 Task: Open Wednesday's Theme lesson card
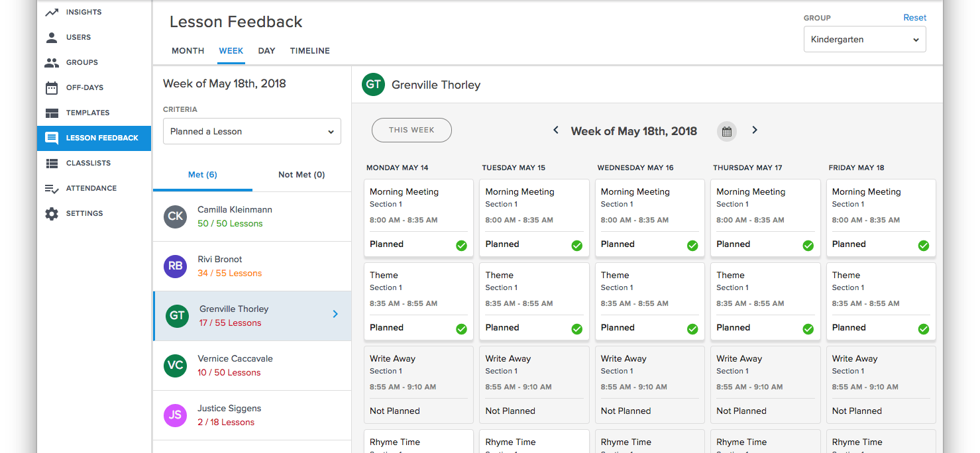click(x=650, y=301)
